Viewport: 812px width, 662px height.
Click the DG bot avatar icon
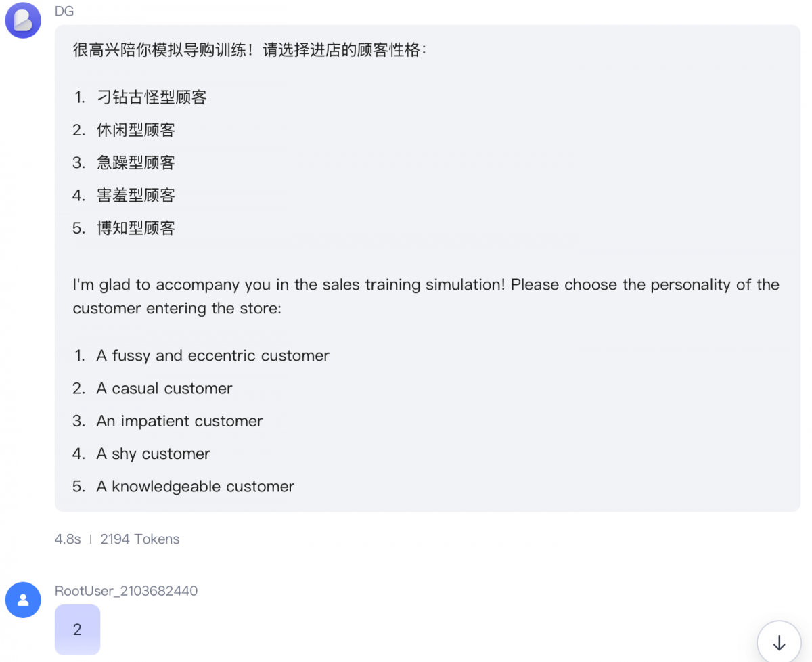23,20
